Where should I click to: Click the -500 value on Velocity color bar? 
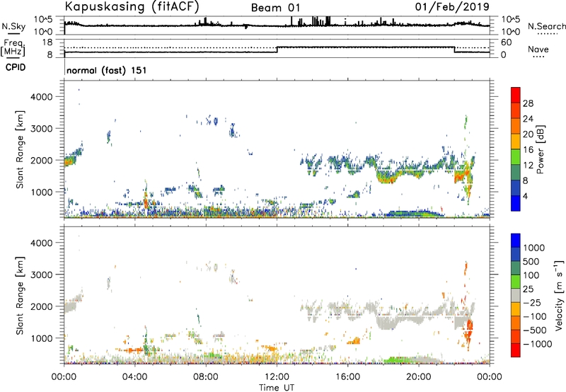pos(535,330)
